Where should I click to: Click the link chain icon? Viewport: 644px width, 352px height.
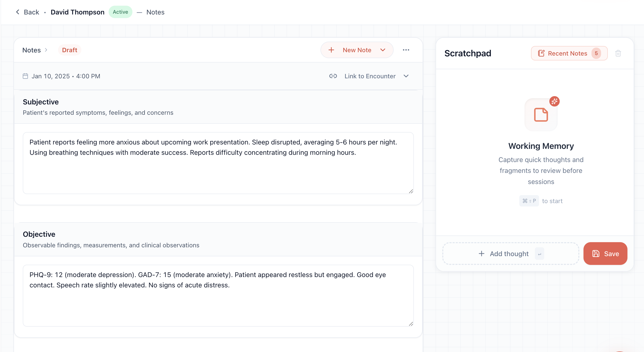coord(333,76)
